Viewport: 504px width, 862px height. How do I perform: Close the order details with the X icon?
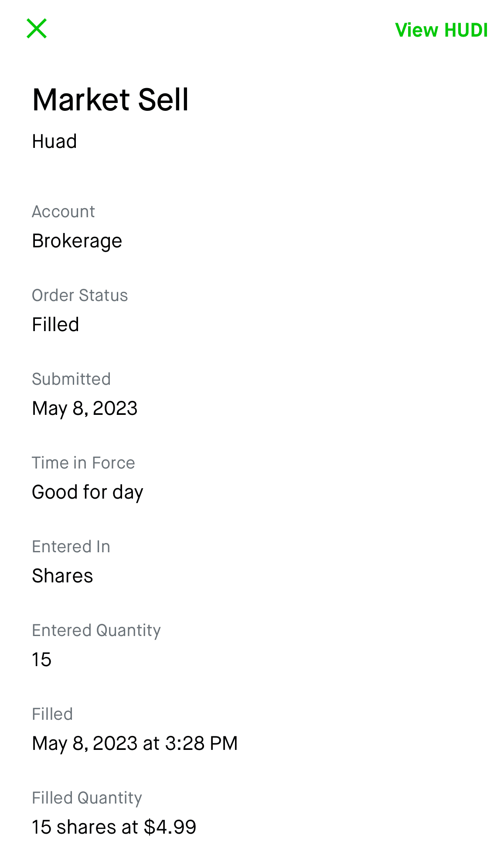click(37, 29)
